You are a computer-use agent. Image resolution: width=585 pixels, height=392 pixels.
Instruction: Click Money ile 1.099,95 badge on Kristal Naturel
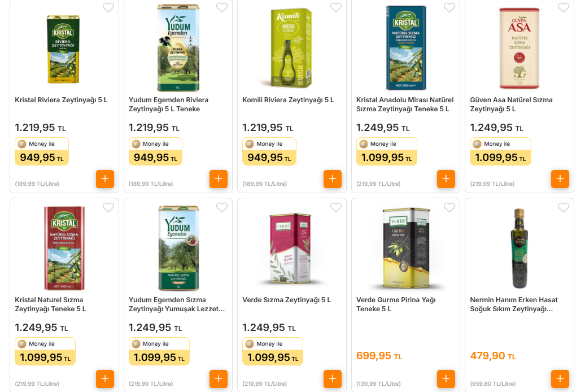coord(45,351)
